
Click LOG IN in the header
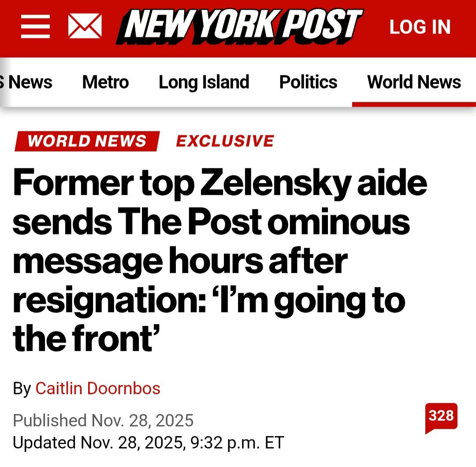click(x=420, y=27)
